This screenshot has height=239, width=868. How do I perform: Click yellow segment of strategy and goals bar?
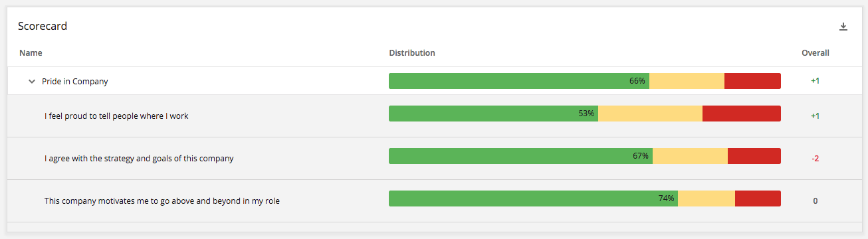[x=690, y=156]
